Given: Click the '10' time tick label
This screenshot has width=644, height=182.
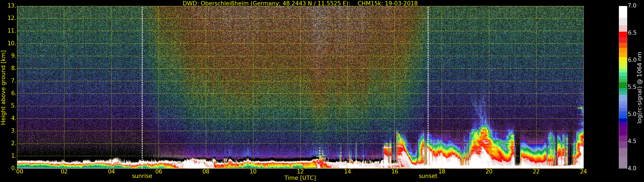Looking at the screenshot, I should pyautogui.click(x=253, y=171).
